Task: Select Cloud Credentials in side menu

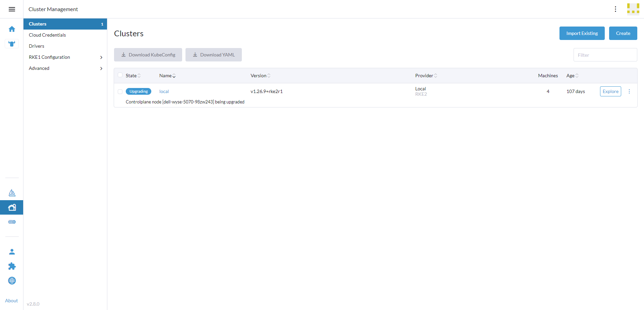Action: point(47,35)
